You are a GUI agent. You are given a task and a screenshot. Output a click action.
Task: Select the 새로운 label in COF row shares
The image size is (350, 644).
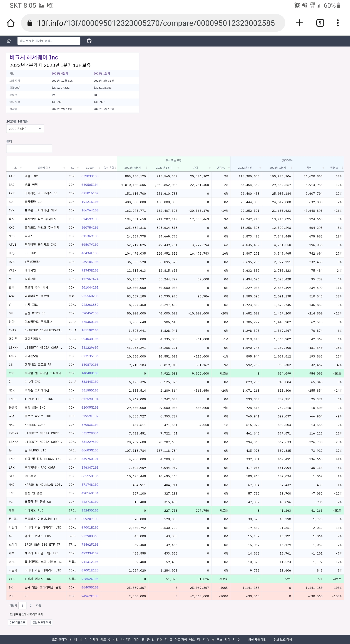coord(224,373)
